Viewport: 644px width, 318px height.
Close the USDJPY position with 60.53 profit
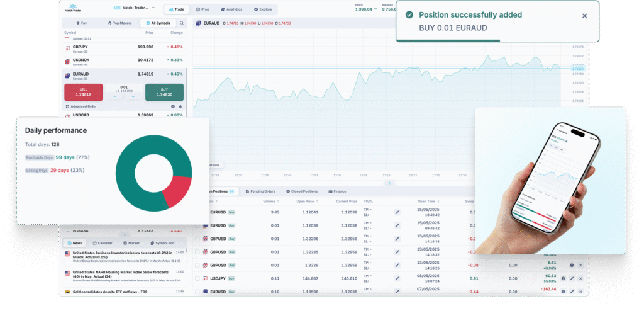[x=580, y=278]
